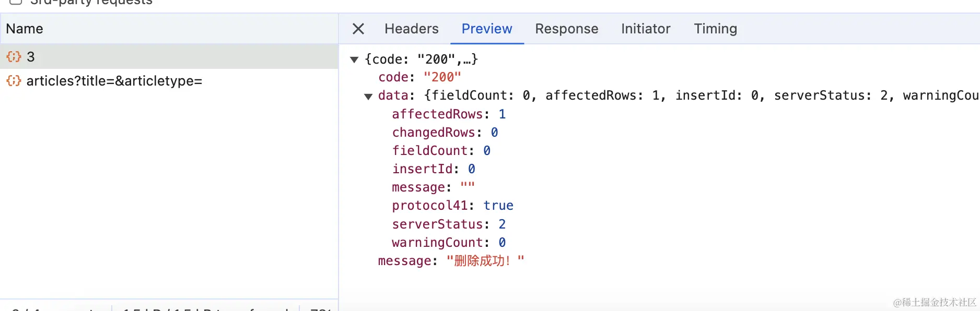Viewport: 980px width, 311px height.
Task: Collapse the root {code: "200",…} object
Action: tap(354, 59)
